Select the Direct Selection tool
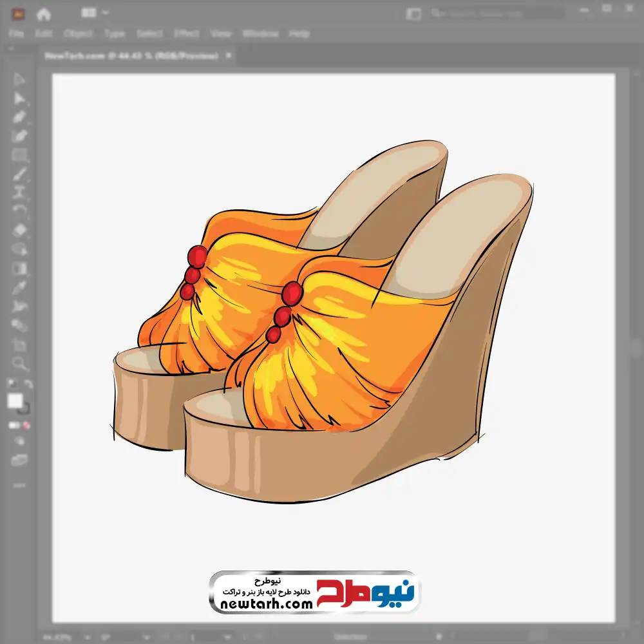The width and height of the screenshot is (644, 644). (x=19, y=99)
